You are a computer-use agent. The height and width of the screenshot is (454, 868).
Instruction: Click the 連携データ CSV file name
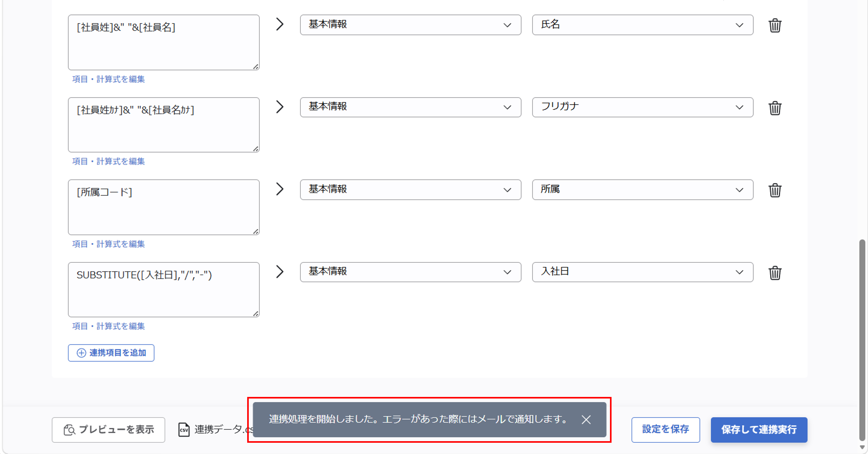(x=224, y=429)
